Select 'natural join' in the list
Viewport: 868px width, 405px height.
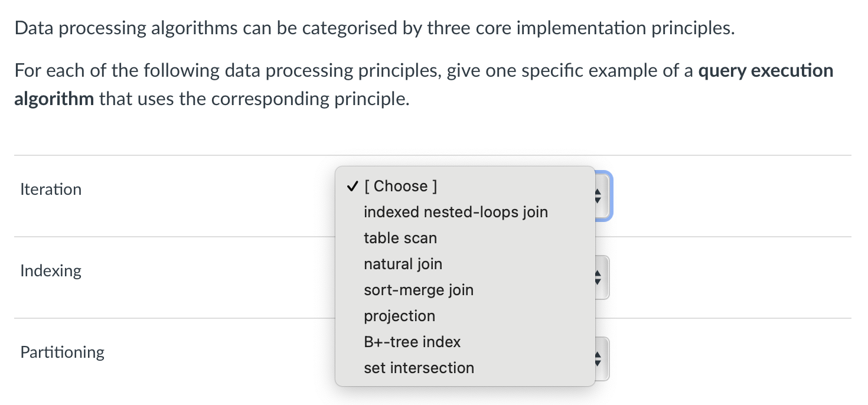pos(403,264)
